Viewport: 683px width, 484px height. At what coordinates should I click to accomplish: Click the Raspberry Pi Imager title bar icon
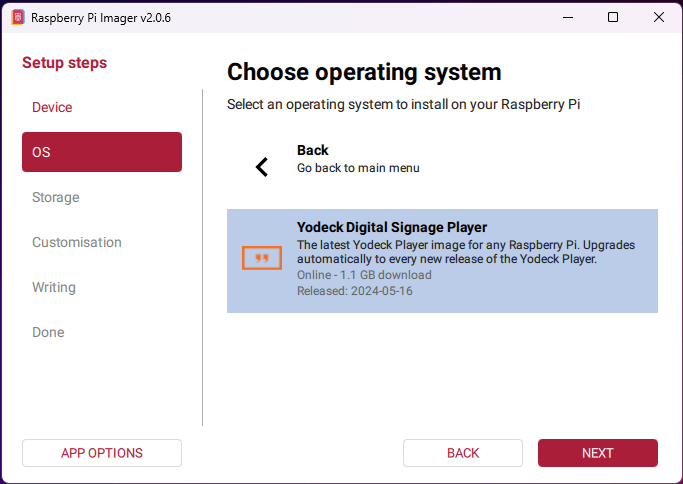pos(17,18)
